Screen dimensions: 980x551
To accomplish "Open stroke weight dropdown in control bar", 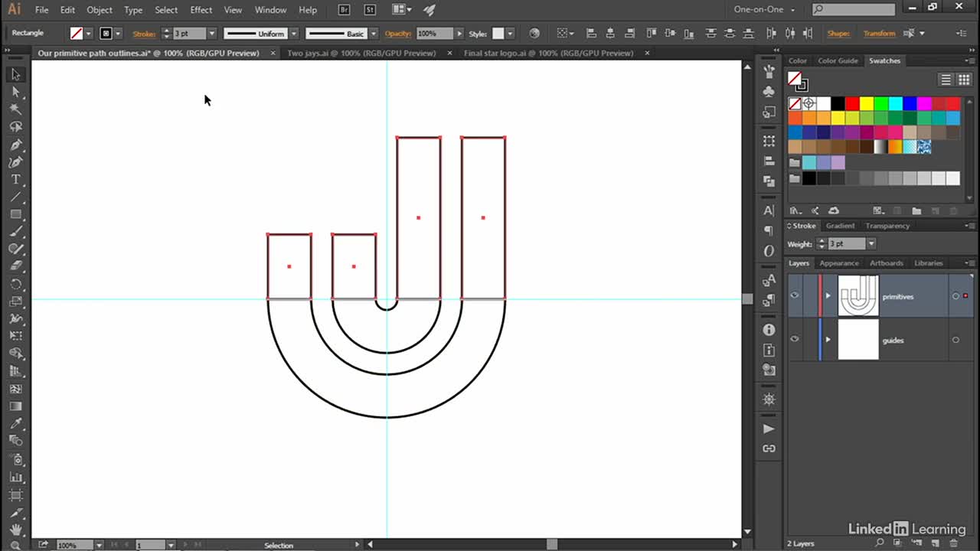I will coord(212,34).
